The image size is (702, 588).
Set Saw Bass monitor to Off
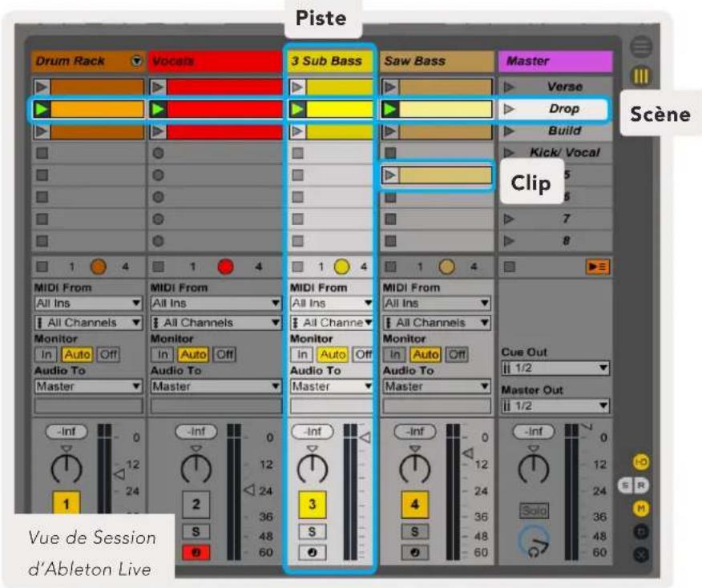(x=457, y=354)
